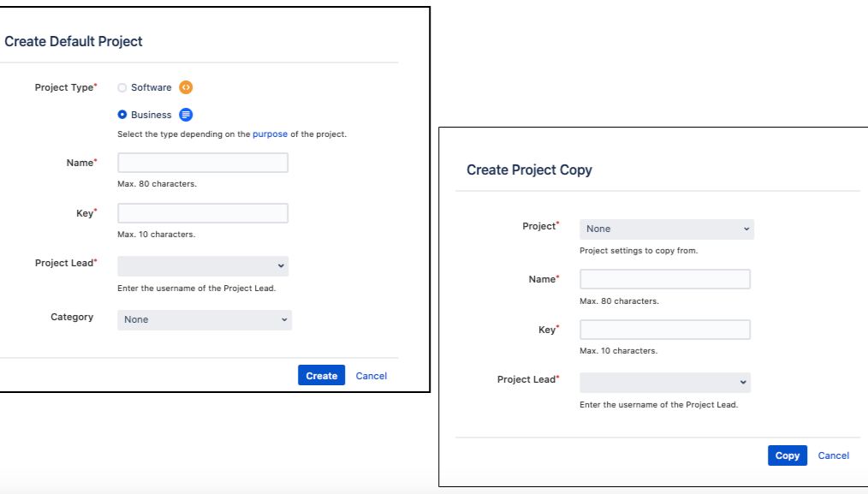Click the blue Business project type icon

pyautogui.click(x=186, y=115)
